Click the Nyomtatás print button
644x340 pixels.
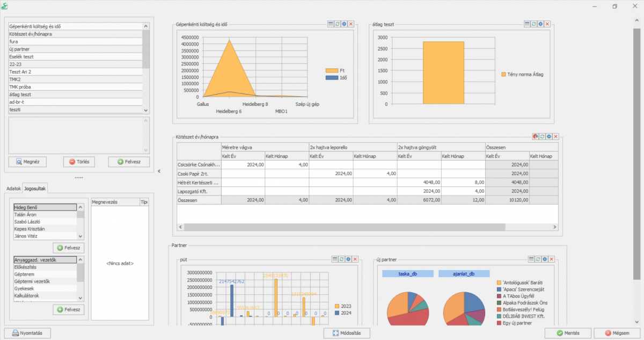pyautogui.click(x=27, y=334)
